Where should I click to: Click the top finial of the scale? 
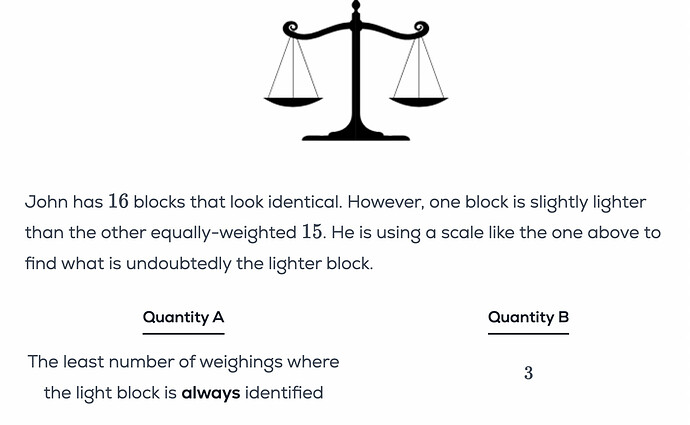tap(356, 6)
